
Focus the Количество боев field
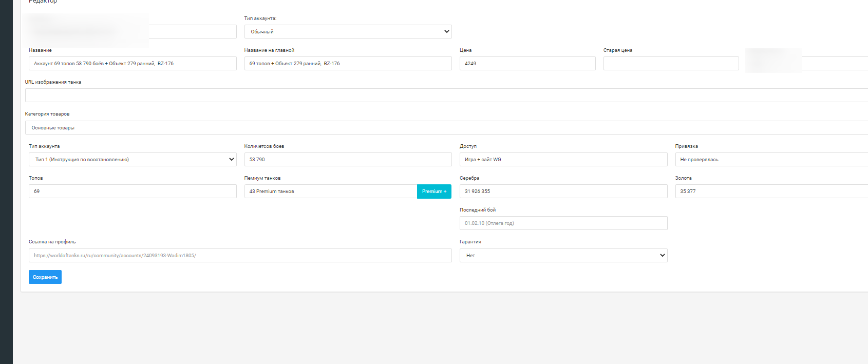pos(348,160)
